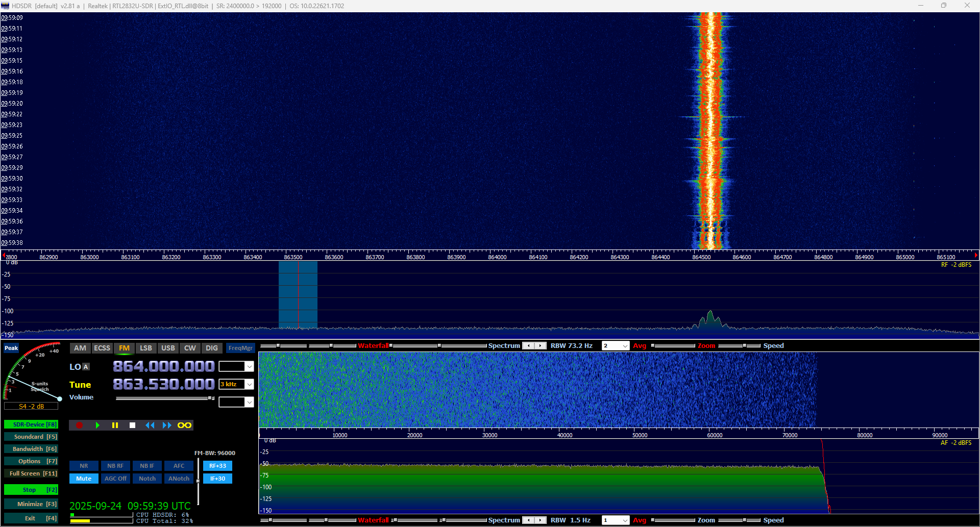Click the date and time "2025-09-24 09:59:39 UTC"
The width and height of the screenshot is (980, 527).
click(x=130, y=506)
